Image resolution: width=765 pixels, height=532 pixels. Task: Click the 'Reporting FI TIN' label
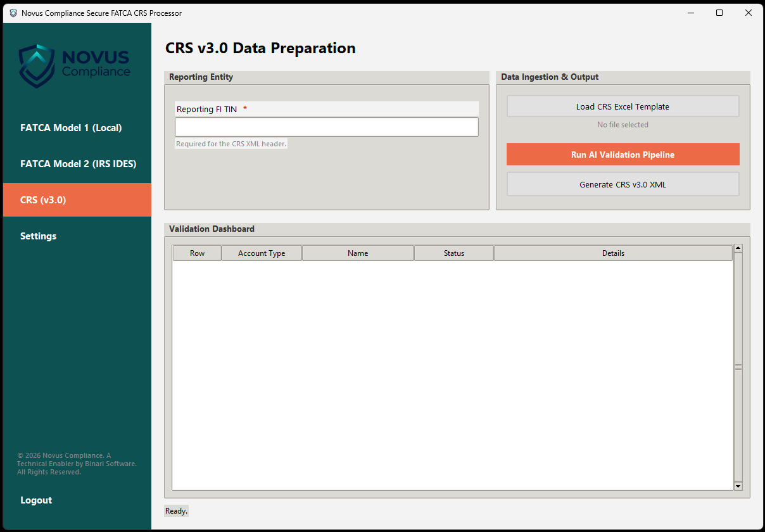(x=207, y=109)
